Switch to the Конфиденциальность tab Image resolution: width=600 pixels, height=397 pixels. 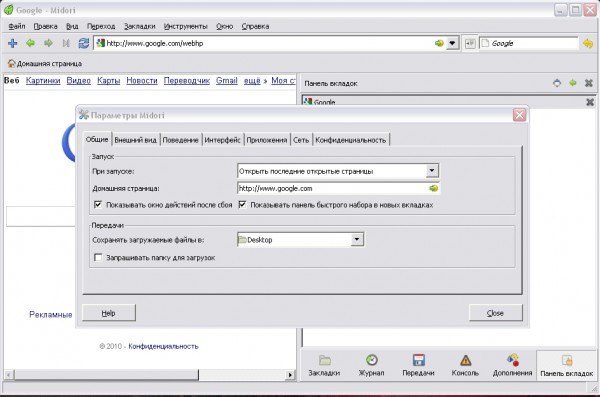(x=351, y=140)
